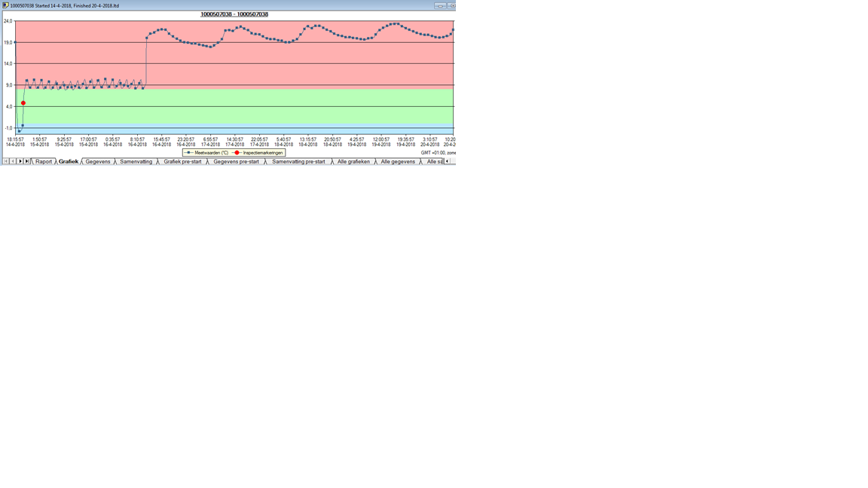Select the Grafiek tab
The height and width of the screenshot is (488, 868).
click(x=69, y=161)
